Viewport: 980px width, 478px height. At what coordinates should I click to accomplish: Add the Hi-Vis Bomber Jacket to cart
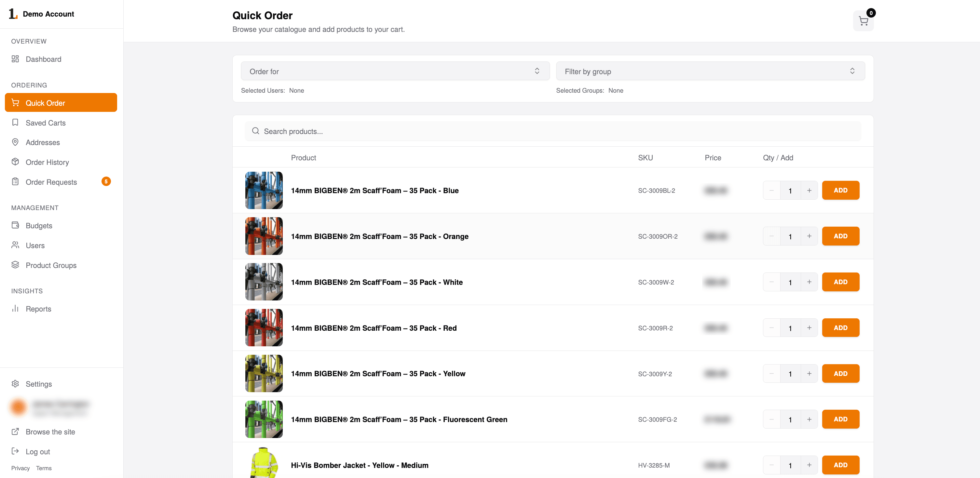pyautogui.click(x=840, y=465)
